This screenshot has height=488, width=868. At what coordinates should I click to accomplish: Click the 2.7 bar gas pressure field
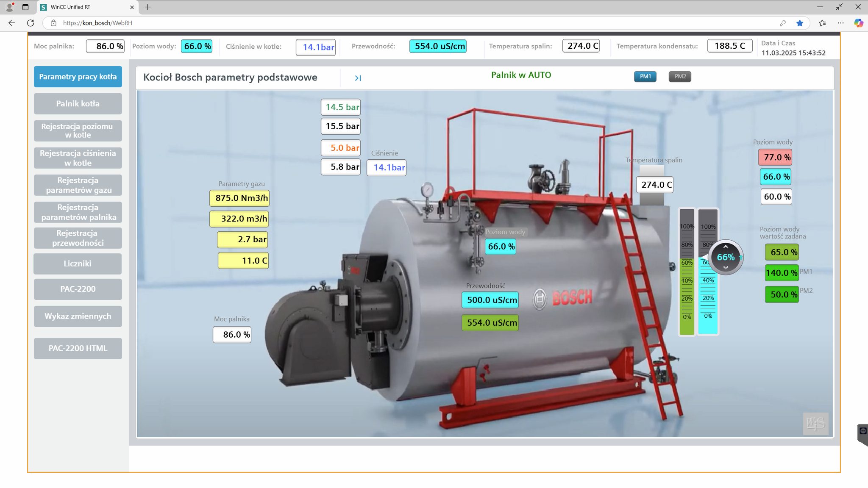[x=243, y=240]
